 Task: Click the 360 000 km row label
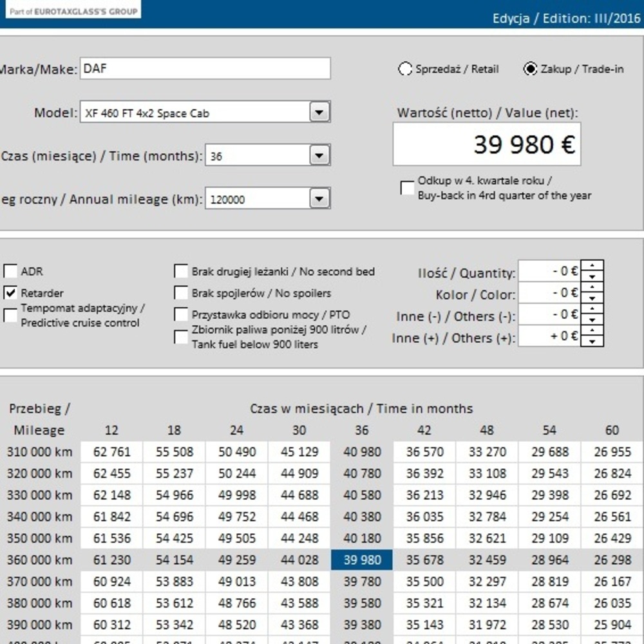(39, 560)
